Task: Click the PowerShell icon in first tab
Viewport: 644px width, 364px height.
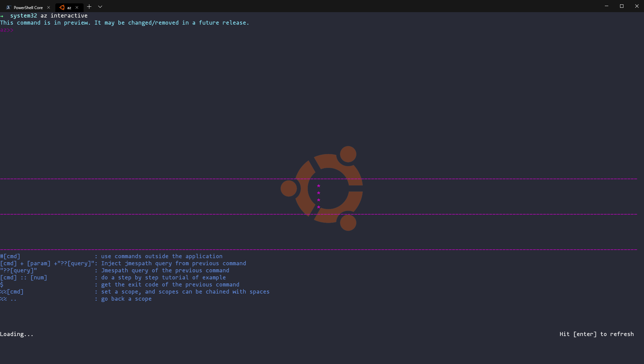Action: tap(9, 7)
